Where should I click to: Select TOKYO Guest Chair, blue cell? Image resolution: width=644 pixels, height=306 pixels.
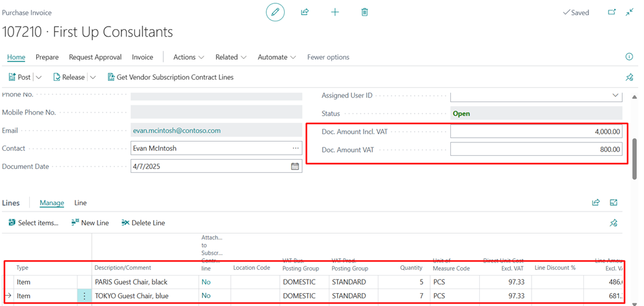[x=145, y=296]
